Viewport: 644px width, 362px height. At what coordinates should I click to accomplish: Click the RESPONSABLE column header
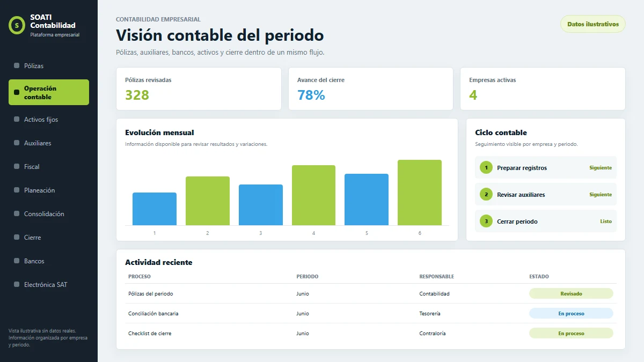pos(437,277)
